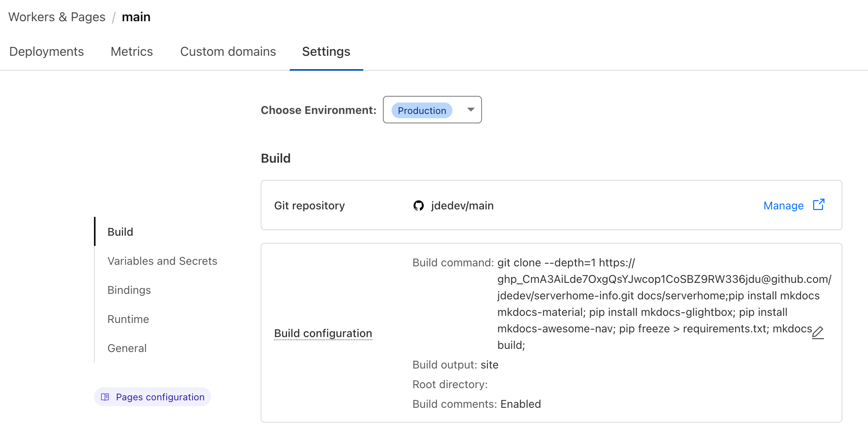The width and height of the screenshot is (868, 429).
Task: Open the Pages configuration link
Action: pos(160,397)
